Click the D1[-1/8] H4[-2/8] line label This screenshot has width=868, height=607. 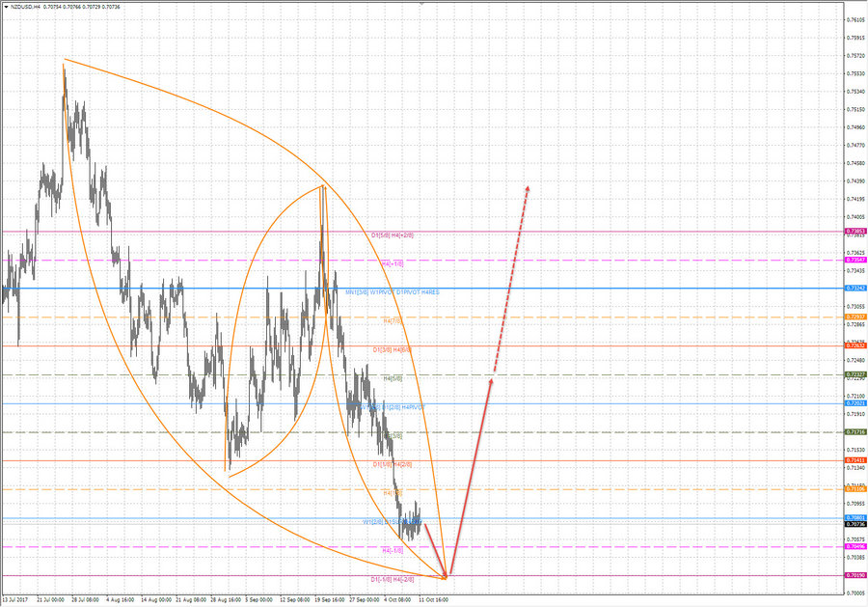click(x=393, y=579)
